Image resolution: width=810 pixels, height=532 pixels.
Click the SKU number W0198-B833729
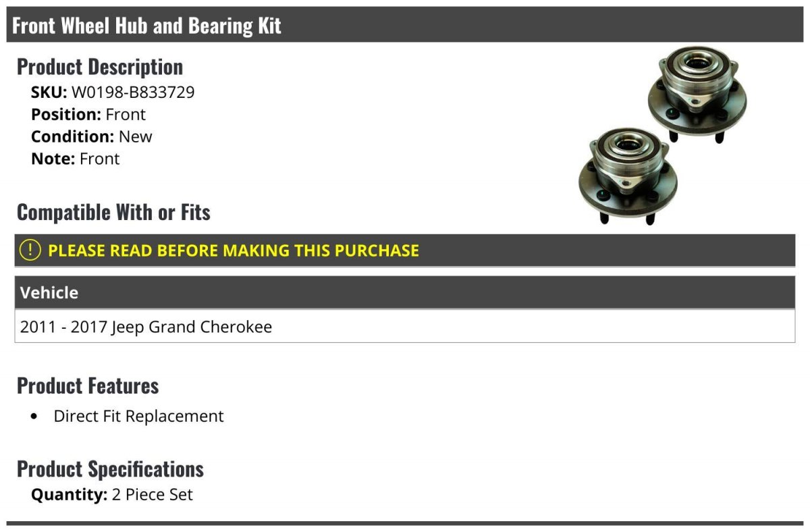pyautogui.click(x=133, y=92)
